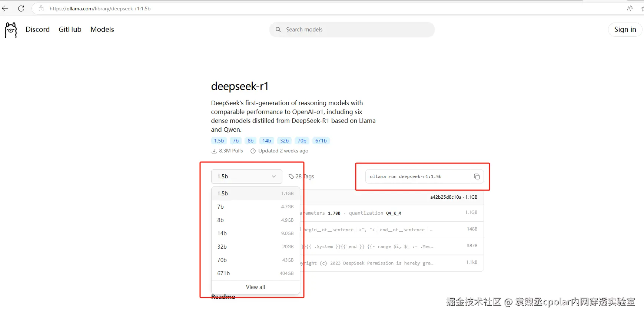Focus the Search models field
This screenshot has width=644, height=316.
tap(352, 30)
